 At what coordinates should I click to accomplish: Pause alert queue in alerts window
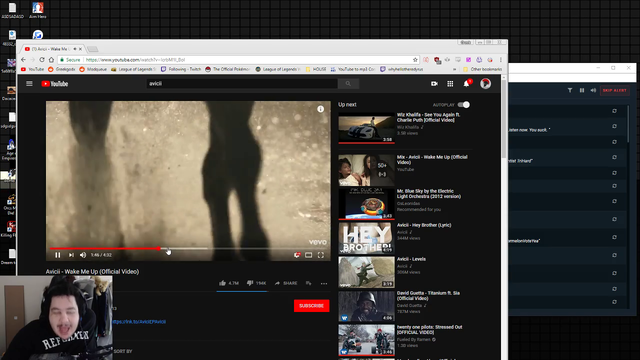tap(582, 90)
